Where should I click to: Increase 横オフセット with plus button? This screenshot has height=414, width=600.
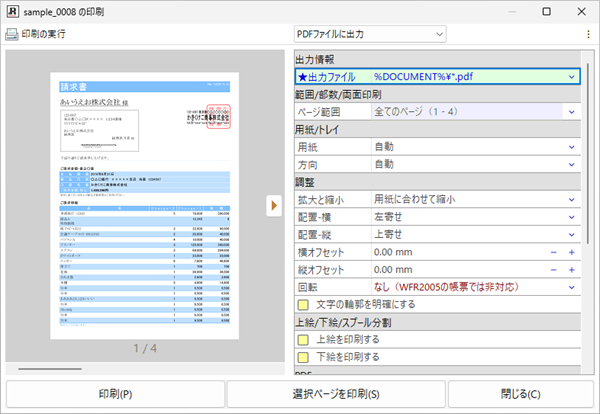572,253
